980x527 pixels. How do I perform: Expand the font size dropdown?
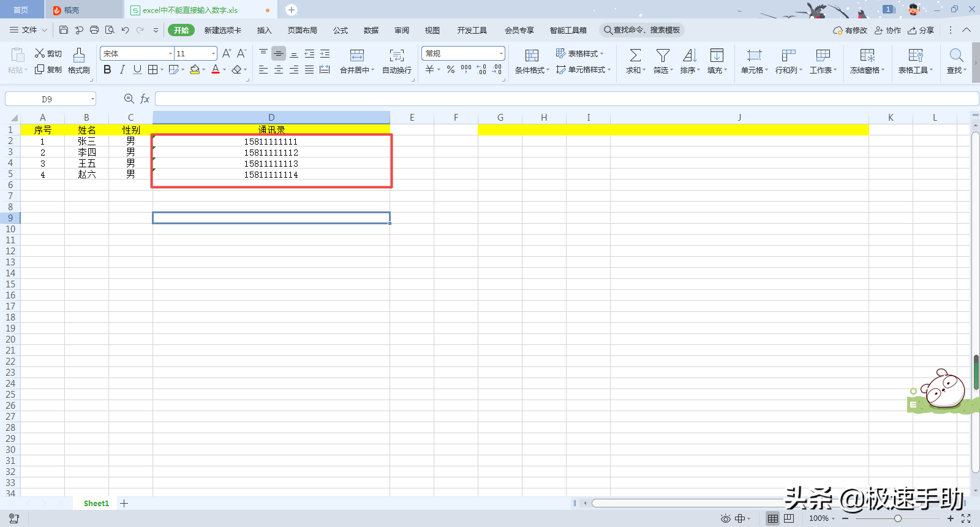tap(213, 54)
